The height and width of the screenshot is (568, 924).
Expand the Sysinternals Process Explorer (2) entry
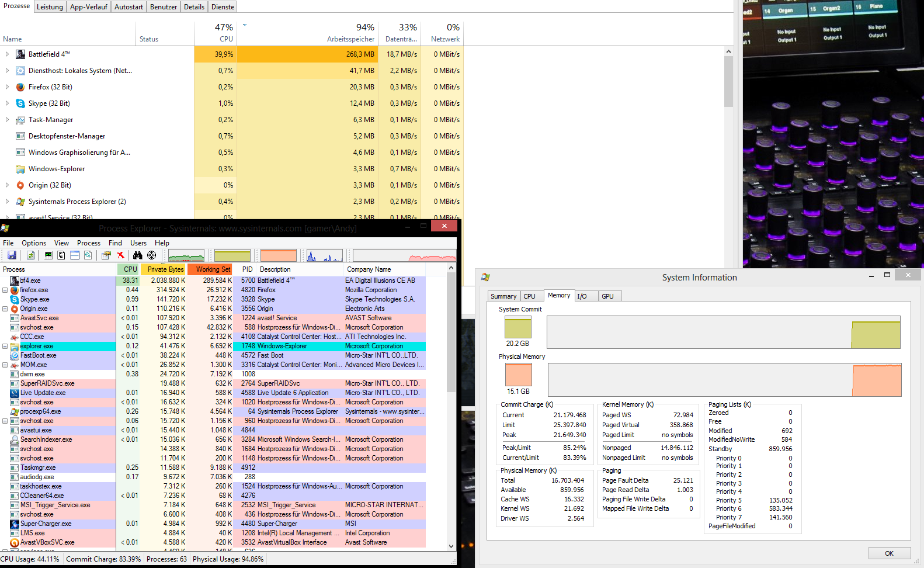(x=7, y=202)
